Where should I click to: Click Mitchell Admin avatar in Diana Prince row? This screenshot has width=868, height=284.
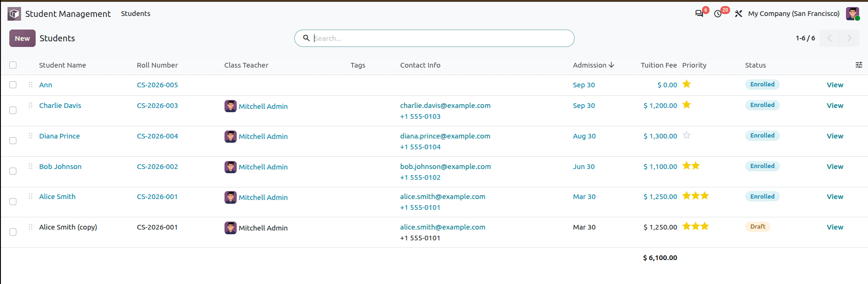click(x=231, y=137)
